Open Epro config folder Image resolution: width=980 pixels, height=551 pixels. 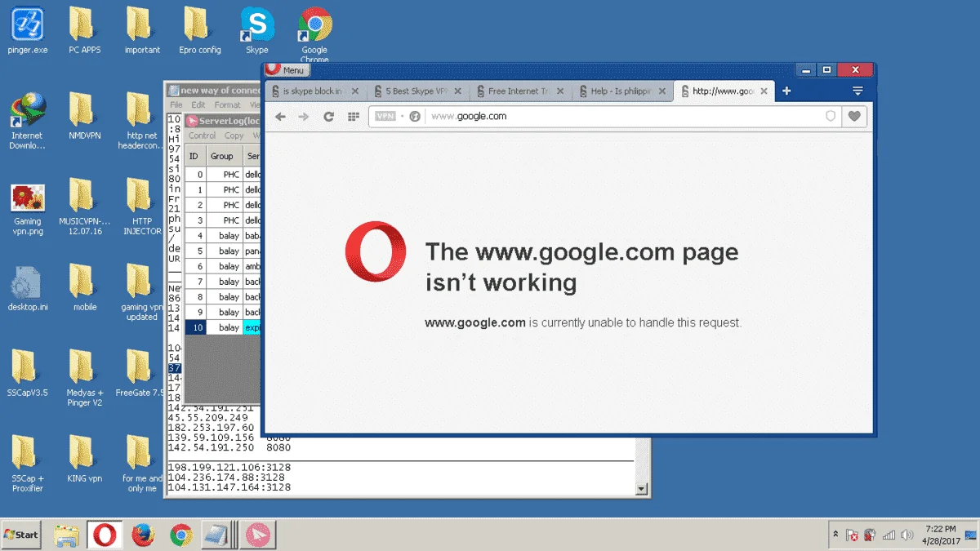tap(199, 31)
